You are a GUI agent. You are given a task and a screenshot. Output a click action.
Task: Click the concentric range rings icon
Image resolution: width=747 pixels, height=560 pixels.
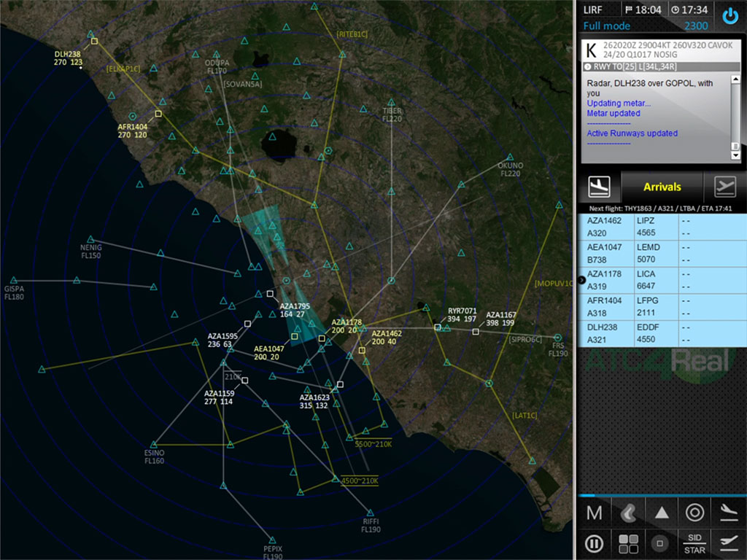(695, 513)
